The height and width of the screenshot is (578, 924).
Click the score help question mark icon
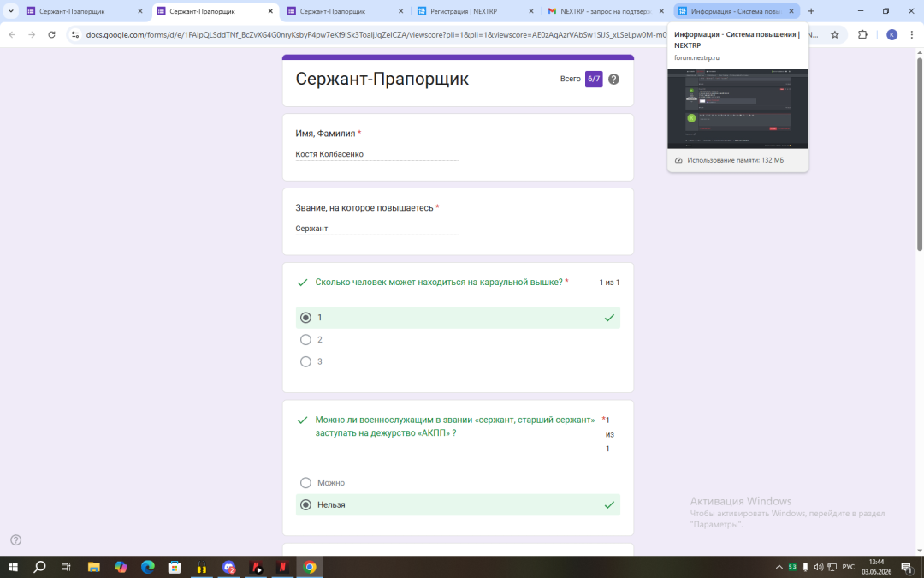613,79
